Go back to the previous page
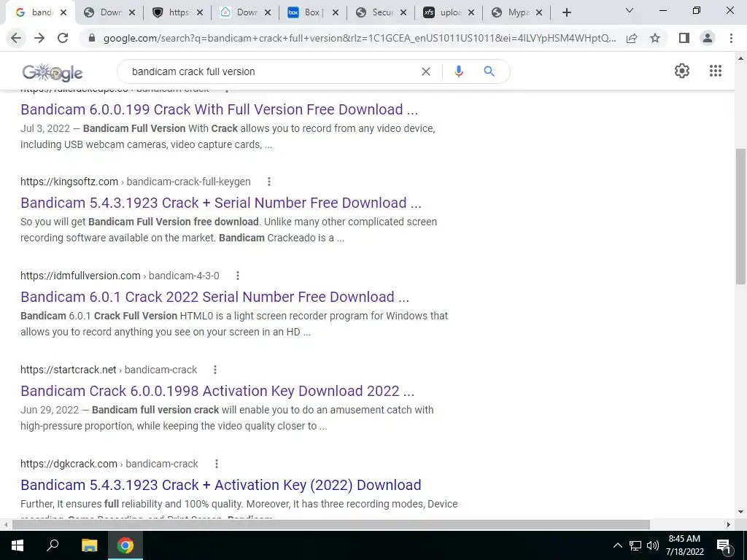The image size is (747, 560). (x=16, y=38)
